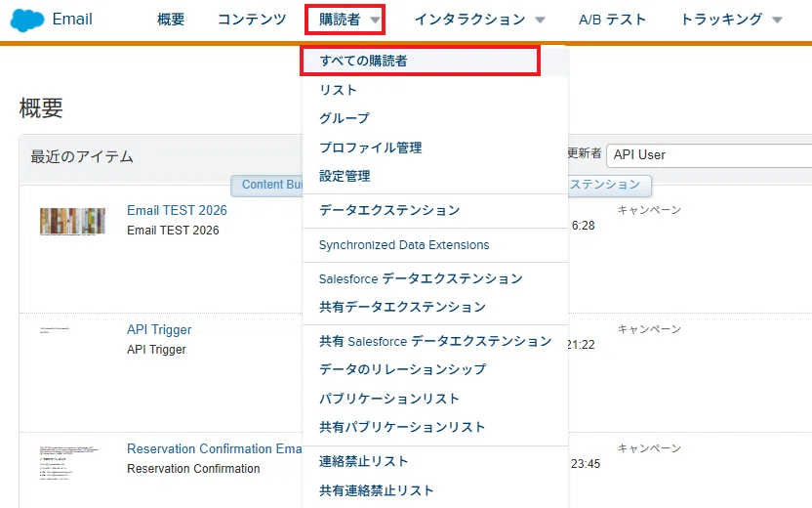Image resolution: width=812 pixels, height=508 pixels.
Task: Click the Salesforce cloud logo icon
Action: [x=27, y=21]
